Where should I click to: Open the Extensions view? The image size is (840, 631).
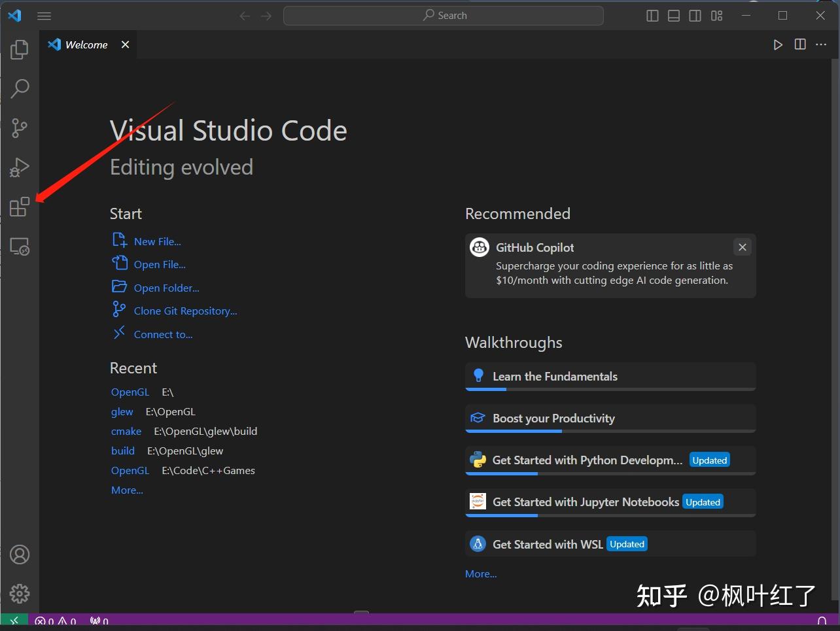pyautogui.click(x=20, y=207)
